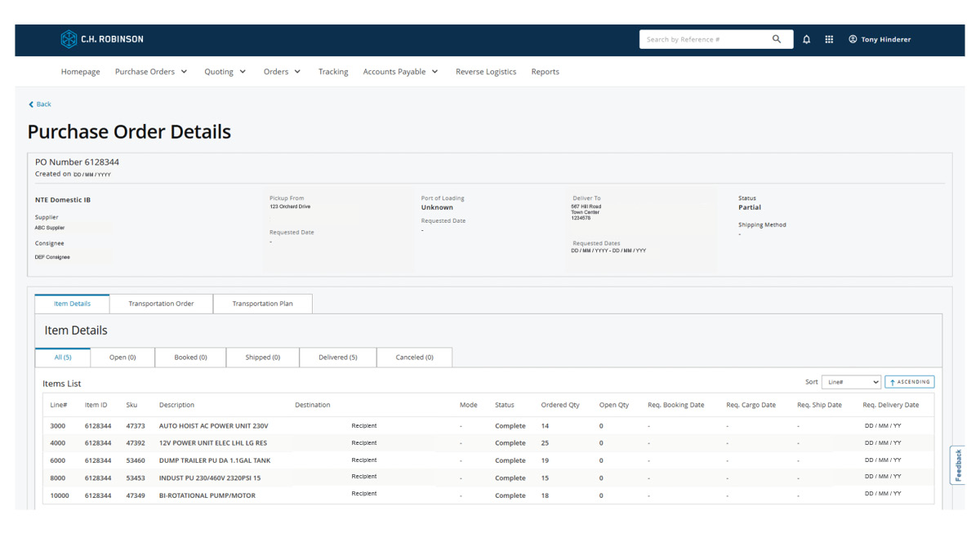Switch to the Transportation Plan tab
Screen dimensions: 980x551
262,303
